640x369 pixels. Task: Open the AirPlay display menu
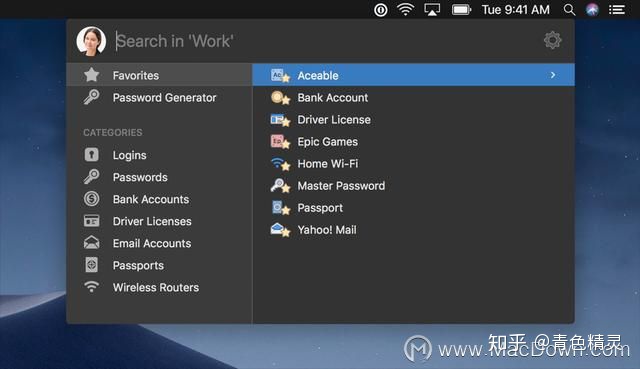(432, 9)
